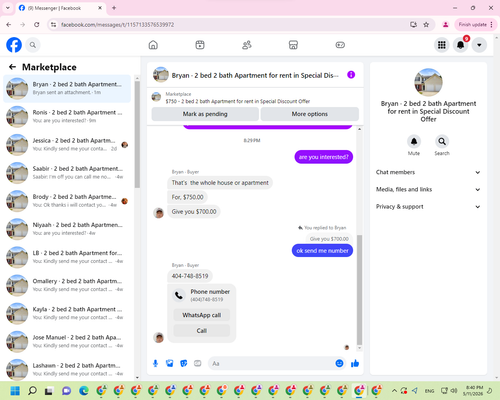
Task: Open the Gaming controller icon
Action: pos(340,45)
